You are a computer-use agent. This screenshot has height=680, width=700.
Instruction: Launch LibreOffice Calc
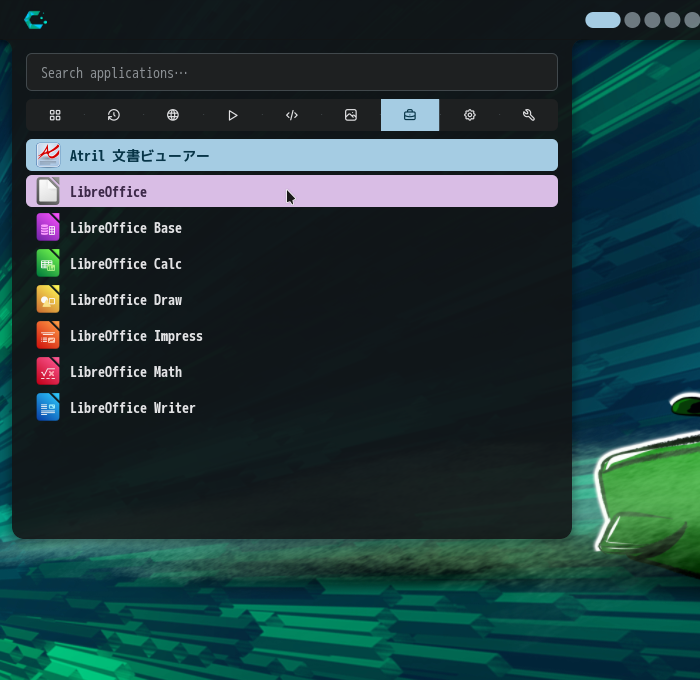pyautogui.click(x=292, y=263)
